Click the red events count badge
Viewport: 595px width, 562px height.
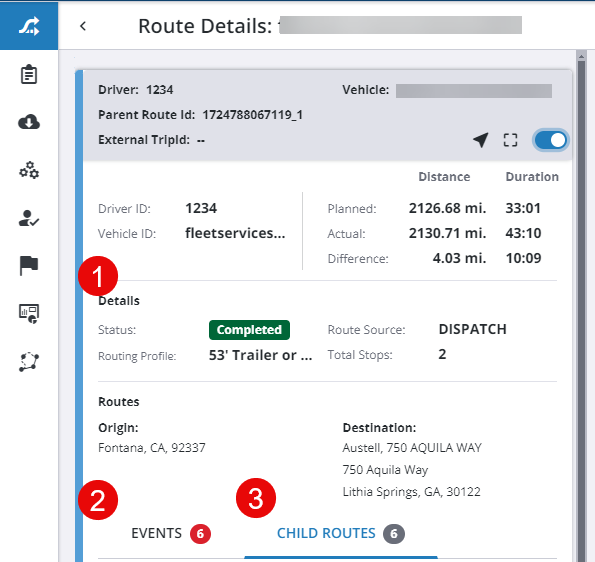point(200,534)
